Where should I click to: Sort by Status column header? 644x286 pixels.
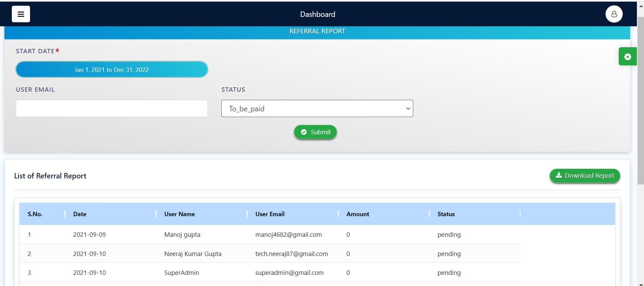click(446, 214)
